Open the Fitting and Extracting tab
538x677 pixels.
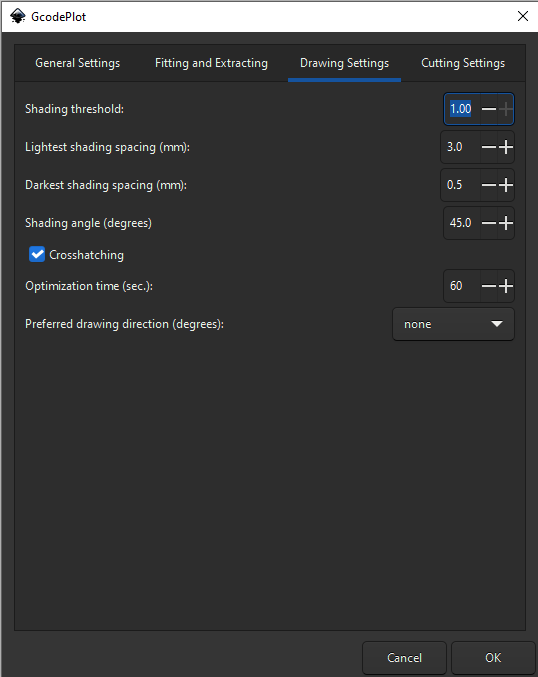coord(211,63)
